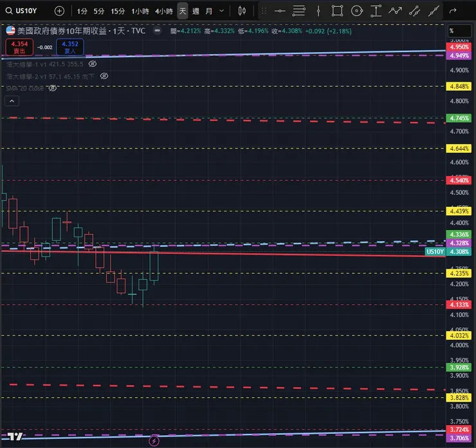Show the hidden 浩大線學-2 indicator
The width and height of the screenshot is (476, 448).
click(x=104, y=76)
